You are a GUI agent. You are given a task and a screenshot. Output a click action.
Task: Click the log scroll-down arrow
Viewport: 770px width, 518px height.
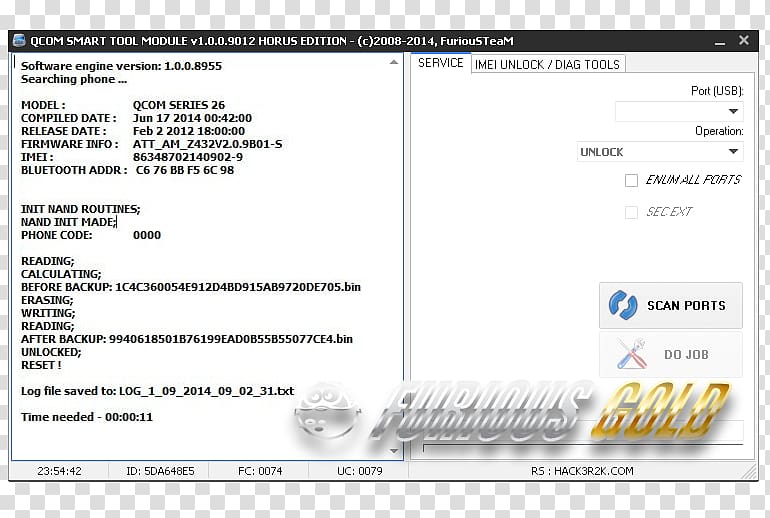(x=394, y=451)
